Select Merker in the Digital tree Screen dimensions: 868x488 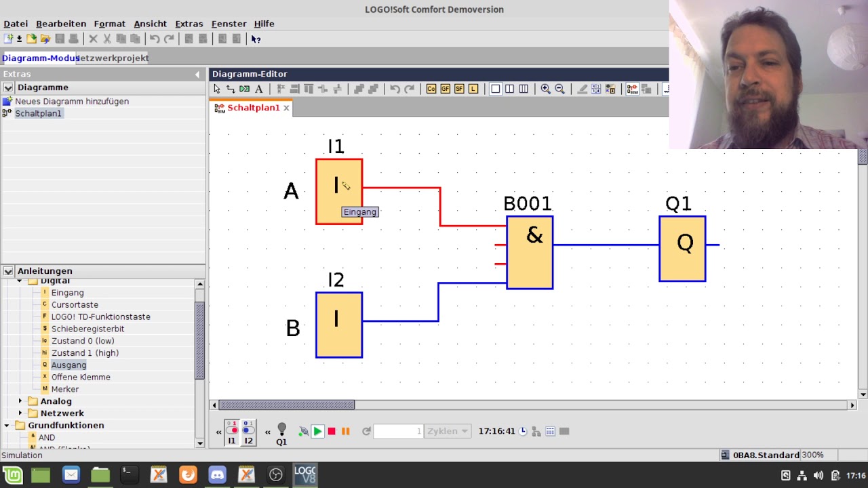click(x=65, y=390)
